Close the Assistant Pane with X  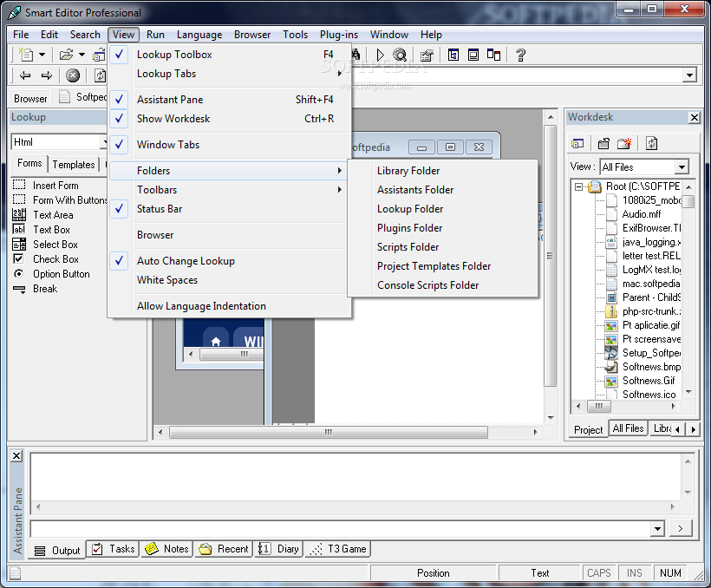(16, 456)
